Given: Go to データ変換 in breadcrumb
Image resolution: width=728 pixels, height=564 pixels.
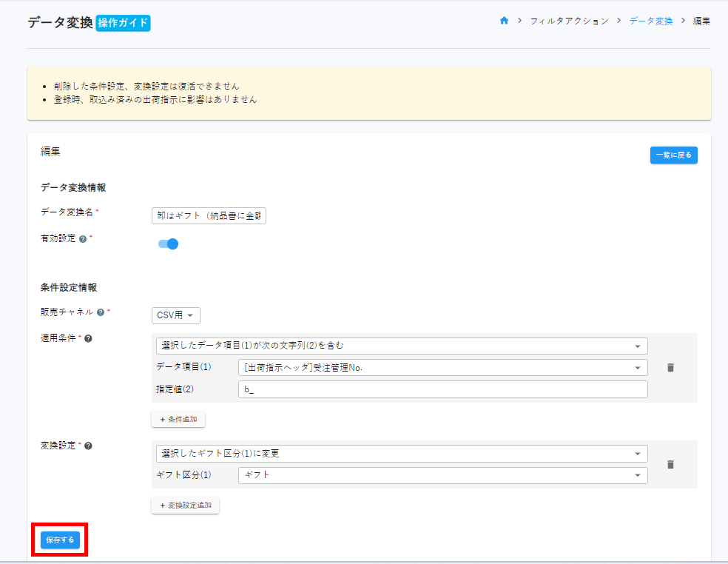Looking at the screenshot, I should pyautogui.click(x=651, y=21).
